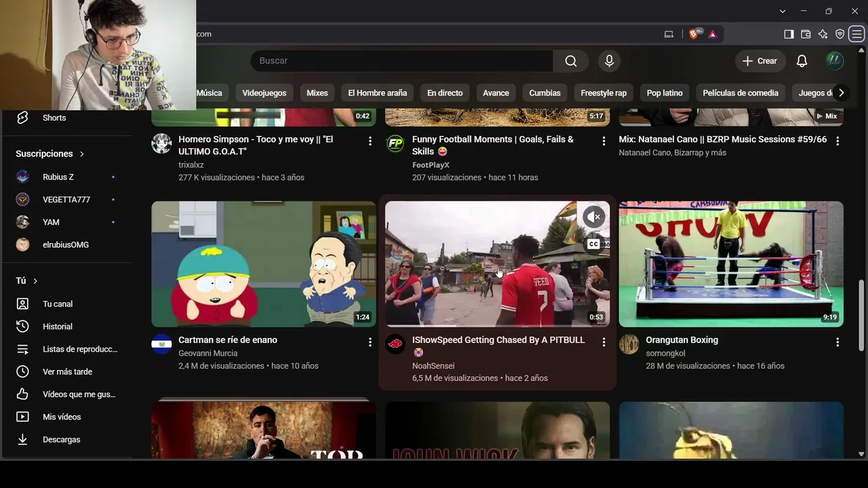This screenshot has width=868, height=488.
Task: Open options menu for Homero Simpson video
Action: [370, 141]
